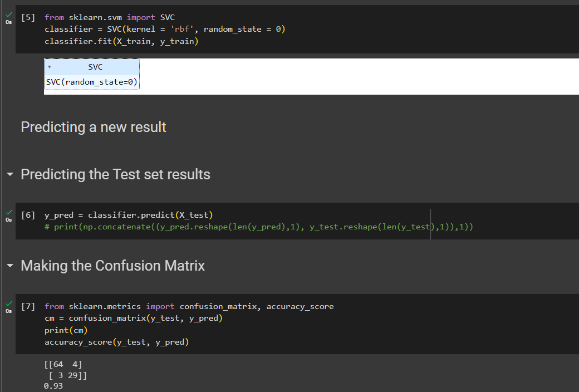Click the SVC header in the output widget

click(95, 67)
